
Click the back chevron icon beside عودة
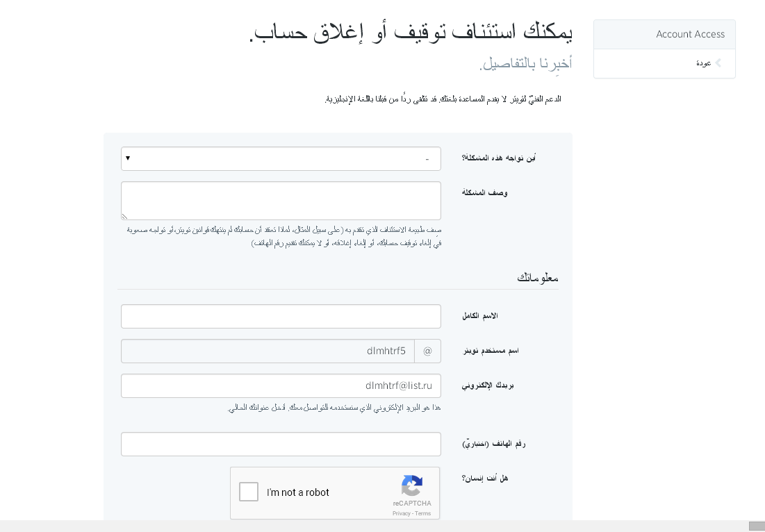coord(718,63)
